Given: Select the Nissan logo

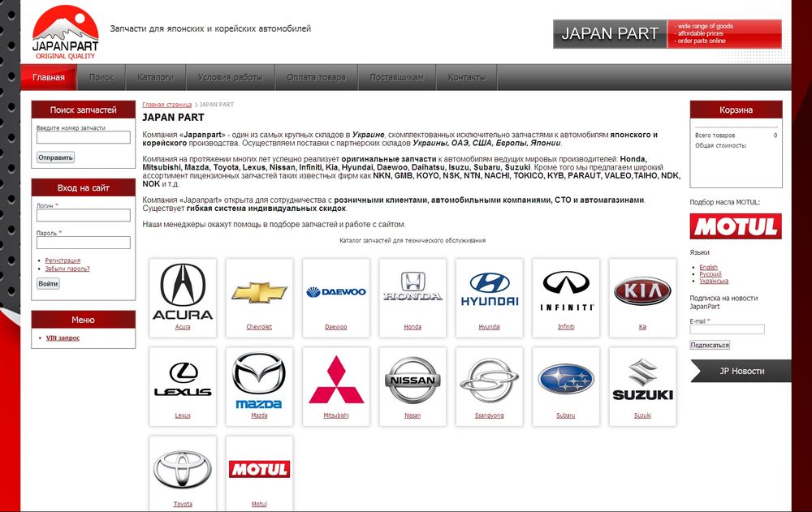Looking at the screenshot, I should [x=412, y=380].
